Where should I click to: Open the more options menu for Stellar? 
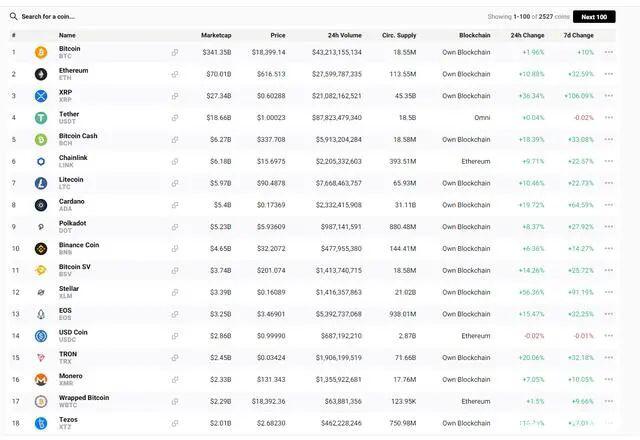(x=609, y=292)
